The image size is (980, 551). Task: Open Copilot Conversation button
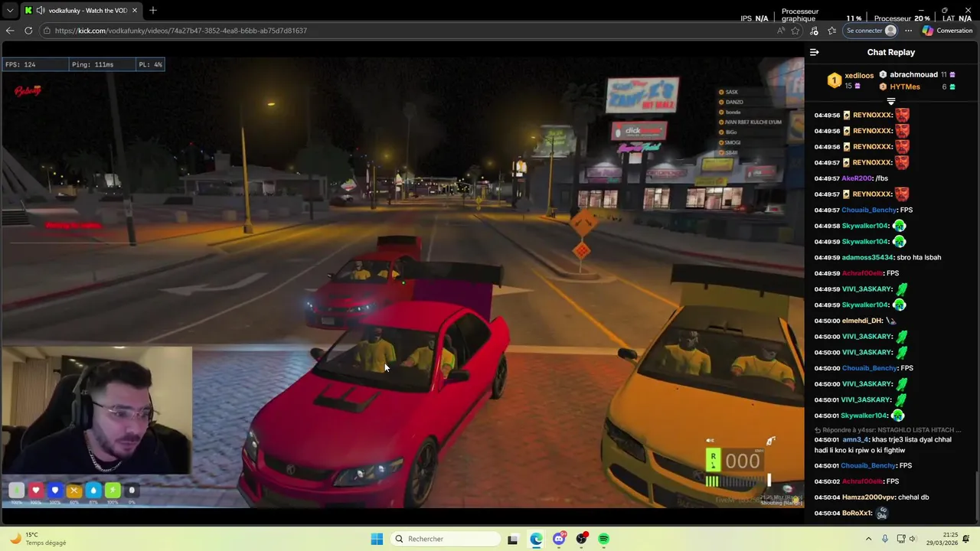[948, 31]
